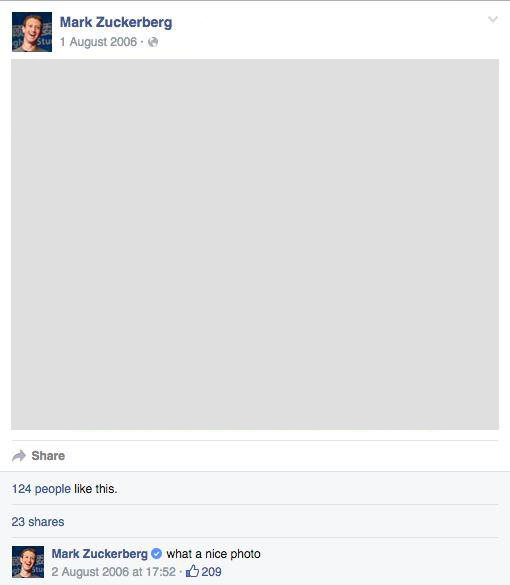Open the large grey photo placeholder
510x585 pixels.
pos(255,244)
